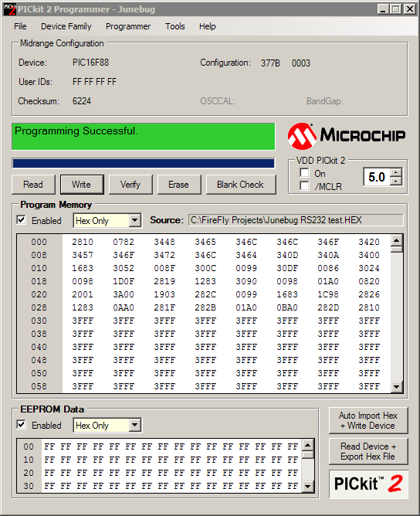Click program memory cell 3457
The image size is (420, 516).
point(83,255)
